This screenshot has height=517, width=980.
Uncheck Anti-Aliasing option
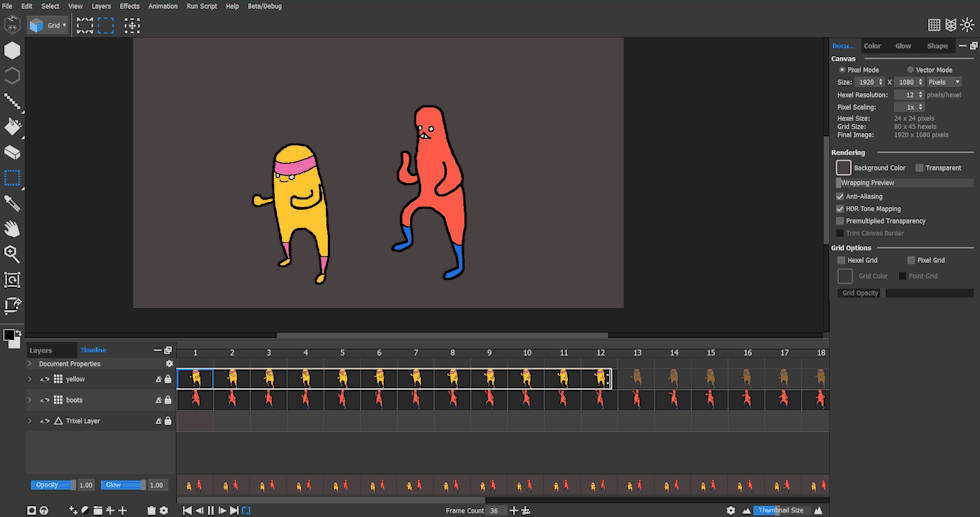840,196
